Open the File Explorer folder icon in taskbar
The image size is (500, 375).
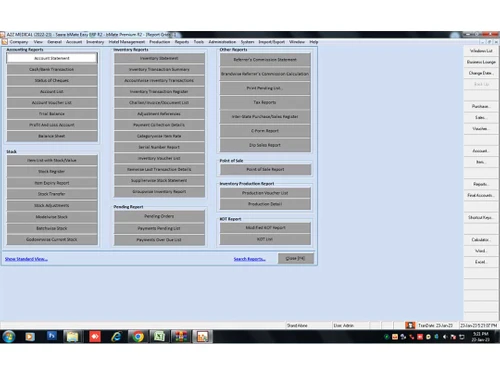coord(72,337)
